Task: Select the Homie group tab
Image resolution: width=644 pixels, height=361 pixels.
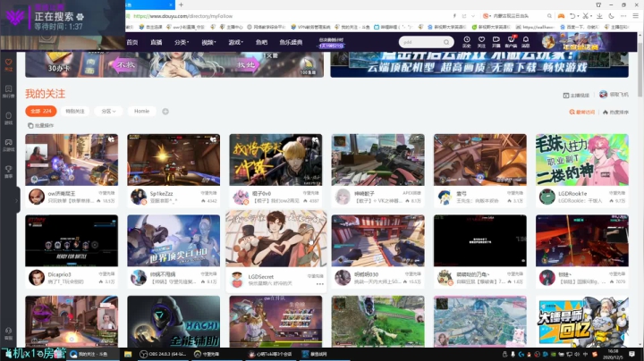Action: tap(141, 111)
